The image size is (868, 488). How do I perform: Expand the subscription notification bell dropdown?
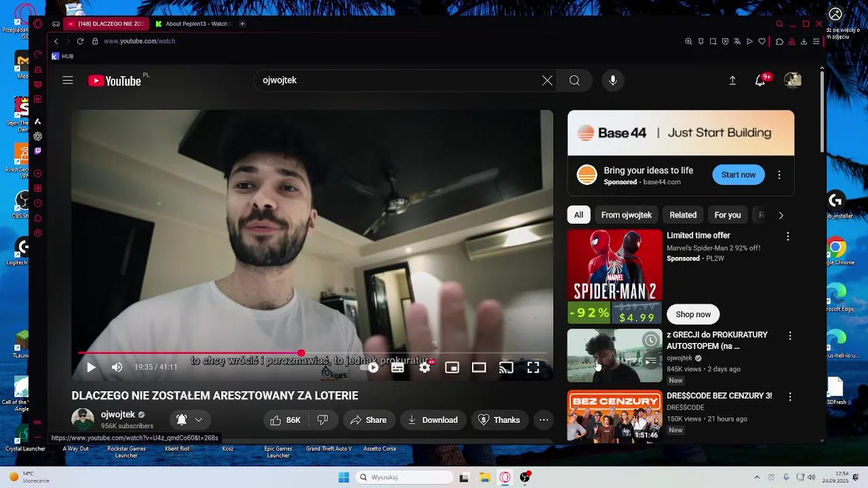(190, 420)
